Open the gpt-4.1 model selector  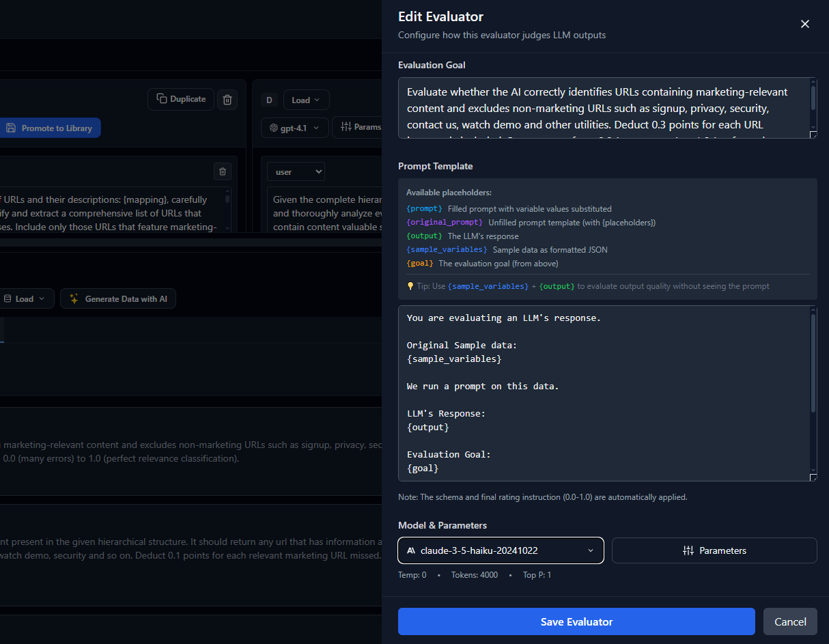click(x=294, y=128)
